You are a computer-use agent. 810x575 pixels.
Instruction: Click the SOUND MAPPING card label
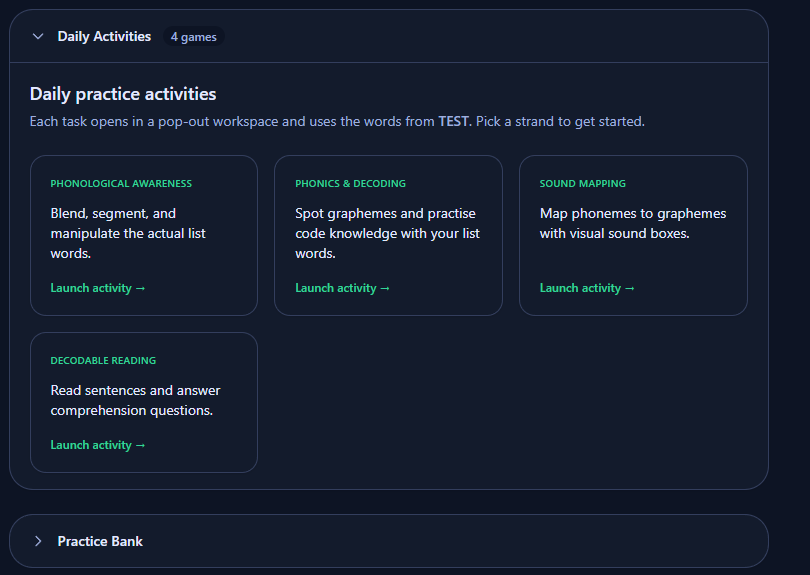[x=582, y=184]
